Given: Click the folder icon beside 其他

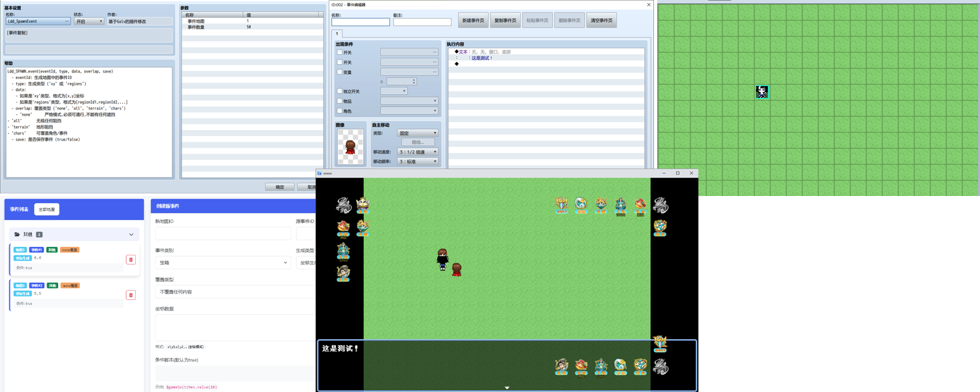Looking at the screenshot, I should [x=17, y=234].
